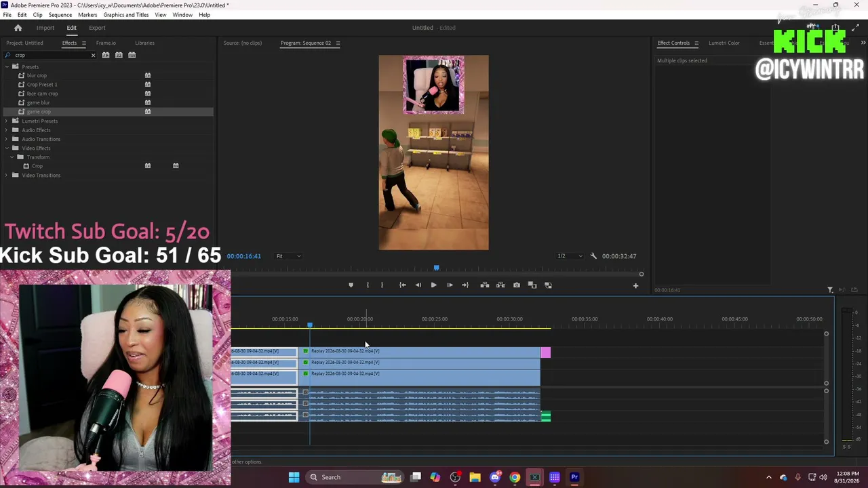
Task: Toggle 32-bit Color effects filter
Action: (119, 55)
